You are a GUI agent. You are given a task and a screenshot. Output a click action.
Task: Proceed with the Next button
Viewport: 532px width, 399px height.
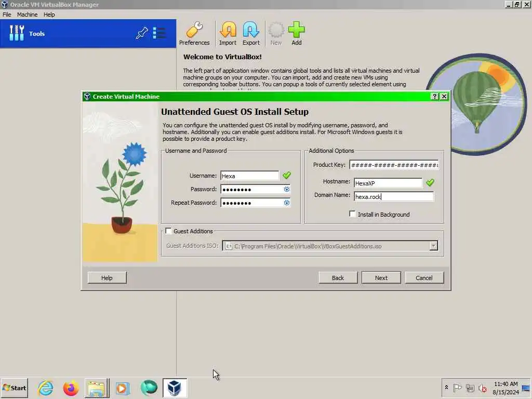[381, 277]
